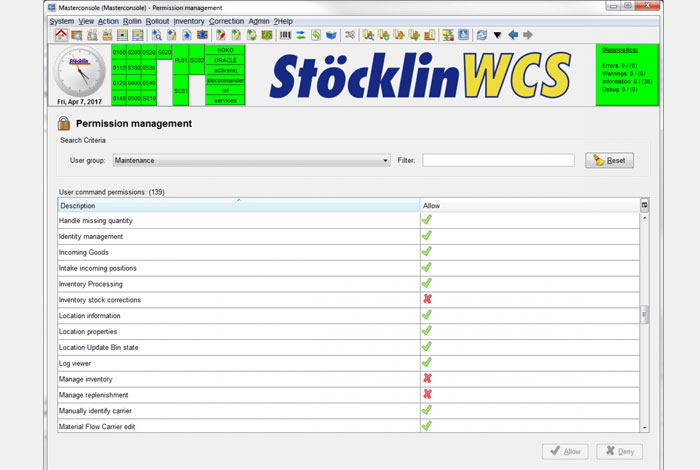This screenshot has height=470, width=700.
Task: Click the ORACLE service status cell
Action: 225,60
